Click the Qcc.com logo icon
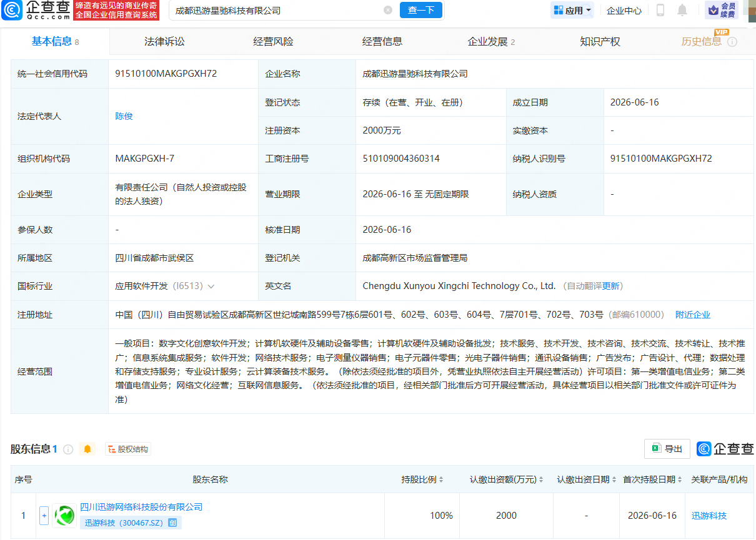The height and width of the screenshot is (540, 756). point(13,10)
